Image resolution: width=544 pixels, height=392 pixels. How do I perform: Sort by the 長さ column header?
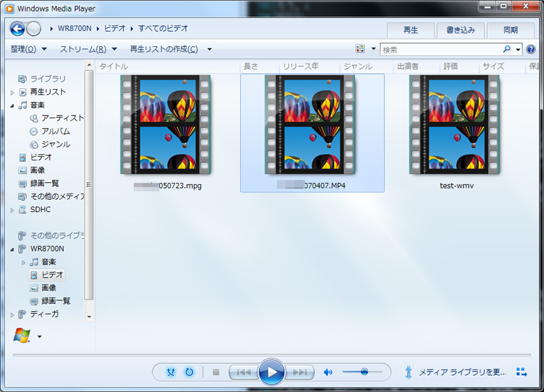259,66
